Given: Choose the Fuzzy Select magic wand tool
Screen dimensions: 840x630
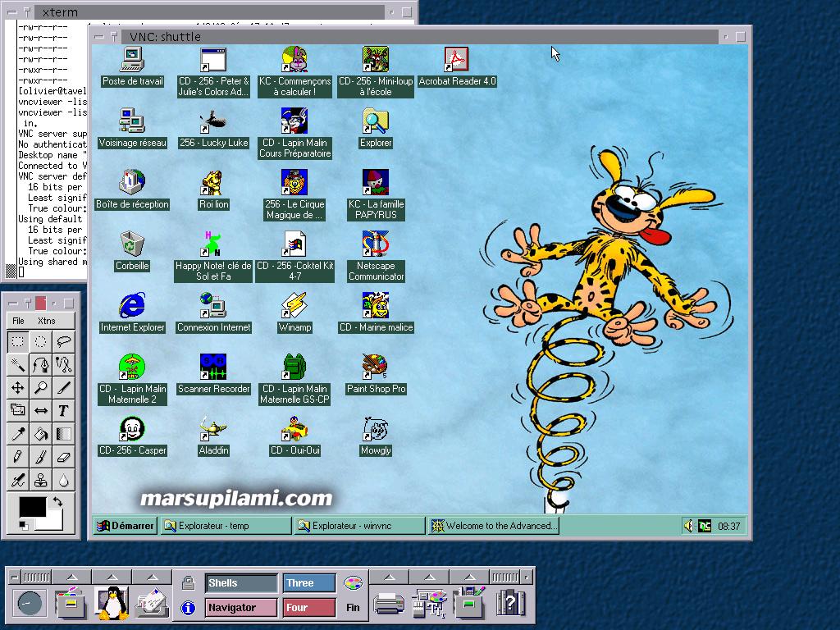Looking at the screenshot, I should (x=18, y=365).
